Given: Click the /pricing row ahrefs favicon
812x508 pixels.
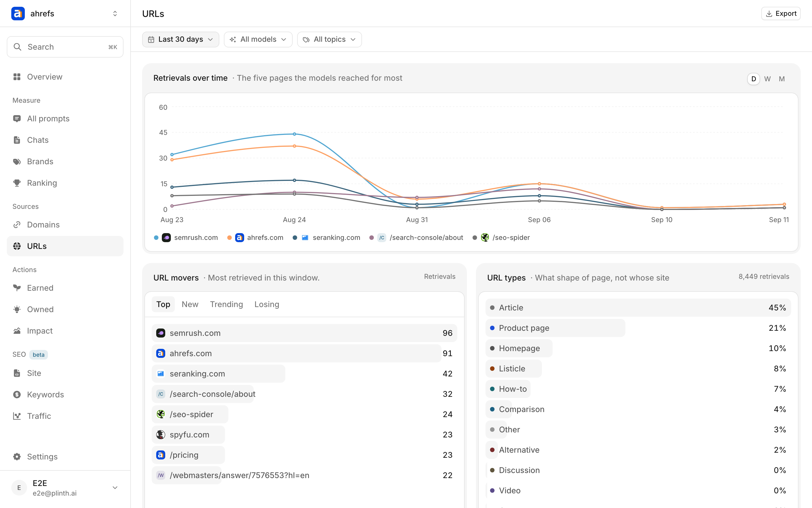Looking at the screenshot, I should (161, 455).
